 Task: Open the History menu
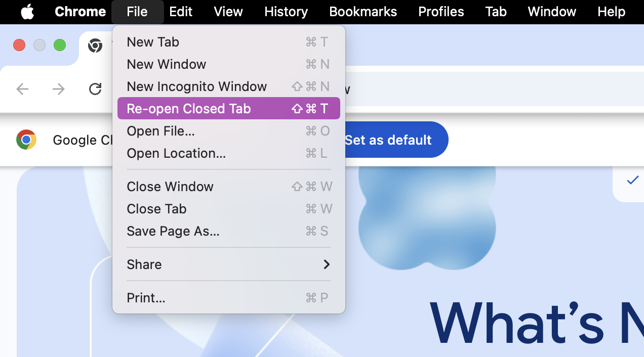(x=286, y=11)
